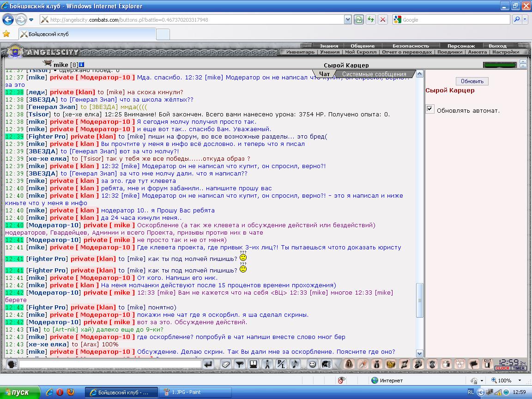Toggle the P/L transliteration icon
Image resolution: width=532 pixels, height=399 pixels.
pyautogui.click(x=281, y=364)
